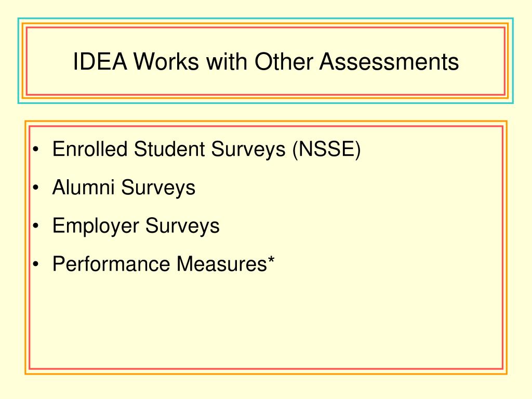Select the teal outer border of title box
Image resolution: width=532 pixels, height=399 pixels.
click(x=265, y=19)
